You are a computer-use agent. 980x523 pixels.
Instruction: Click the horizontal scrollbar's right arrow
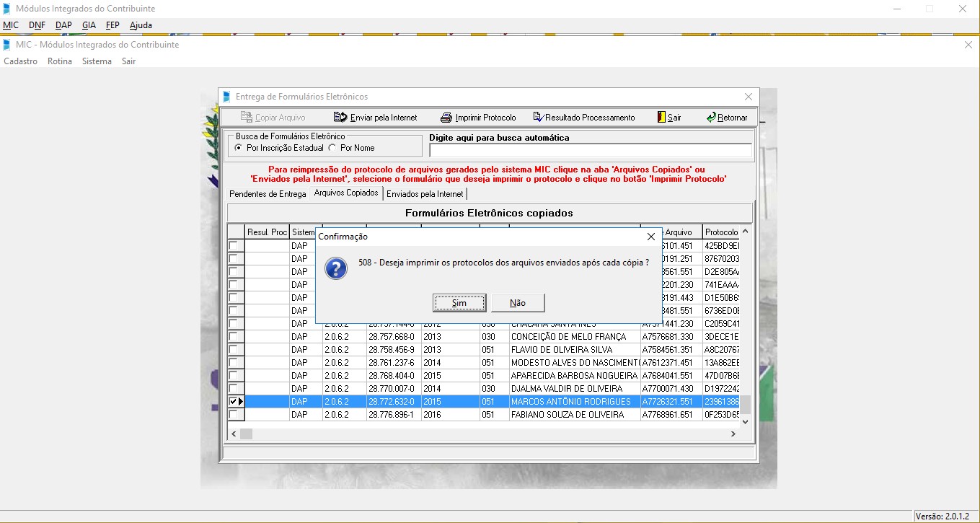[x=733, y=434]
